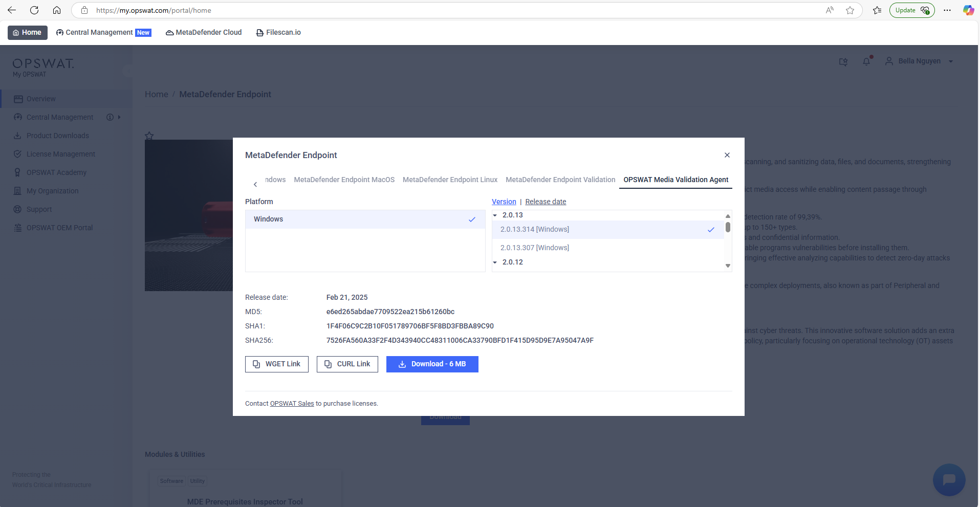Open the chat support bubble

949,479
